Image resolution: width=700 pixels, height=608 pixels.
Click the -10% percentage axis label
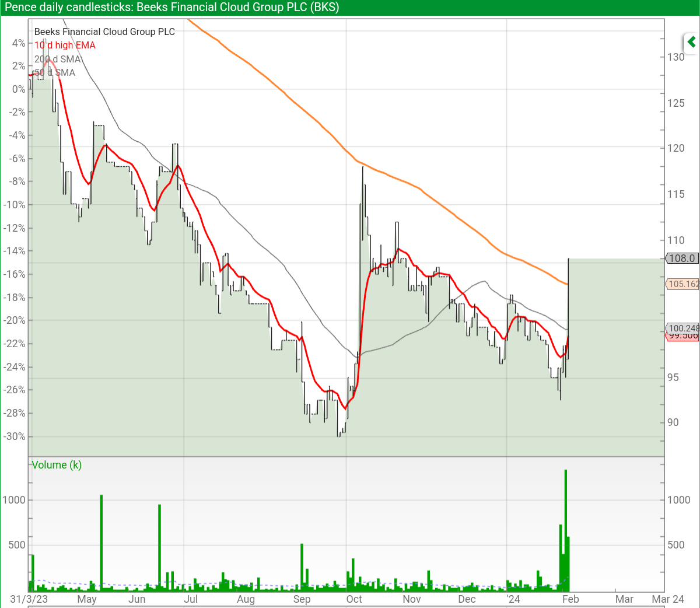[x=14, y=205]
